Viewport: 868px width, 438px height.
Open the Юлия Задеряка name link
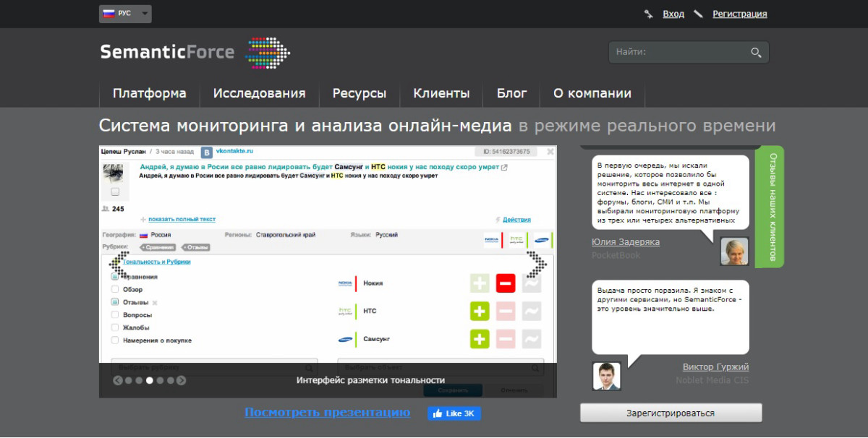[626, 242]
